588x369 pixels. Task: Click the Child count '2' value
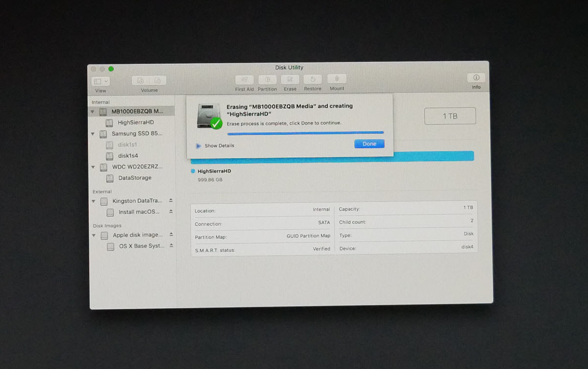pyautogui.click(x=472, y=221)
